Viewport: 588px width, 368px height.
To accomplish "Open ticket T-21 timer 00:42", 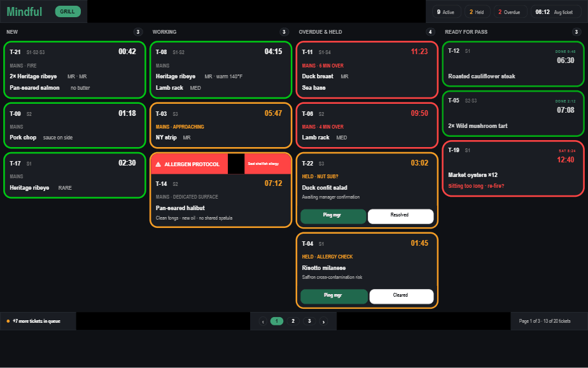I will (127, 52).
